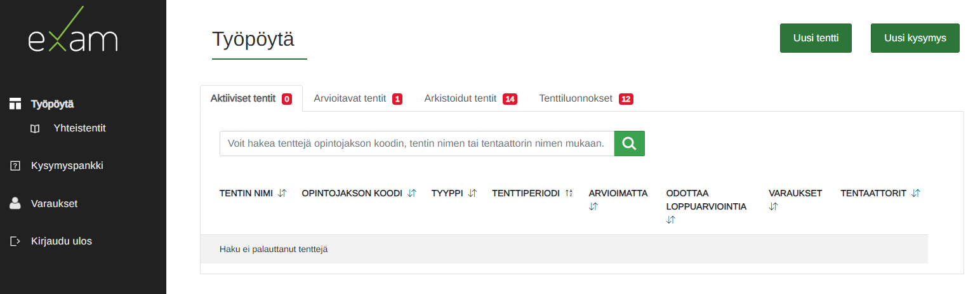
Task: Select the Tenttiluonnokset tab
Action: [x=585, y=99]
